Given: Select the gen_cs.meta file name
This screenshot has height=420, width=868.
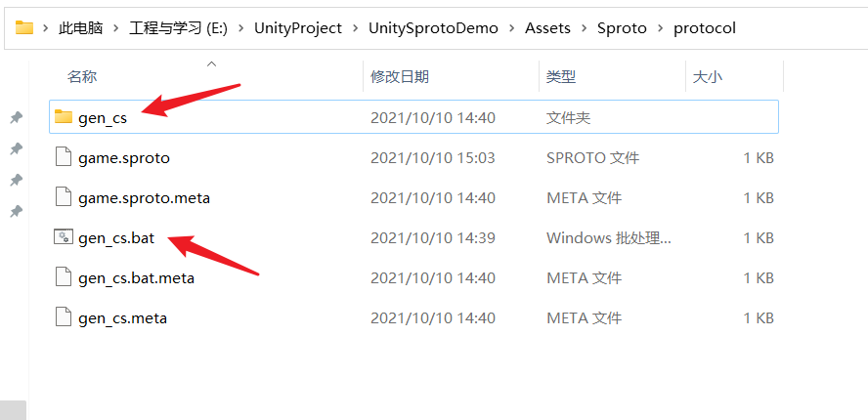Looking at the screenshot, I should (x=122, y=317).
